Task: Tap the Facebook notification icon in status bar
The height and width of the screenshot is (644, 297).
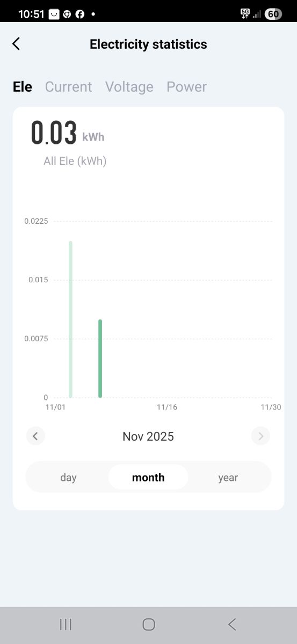Action: pos(79,14)
